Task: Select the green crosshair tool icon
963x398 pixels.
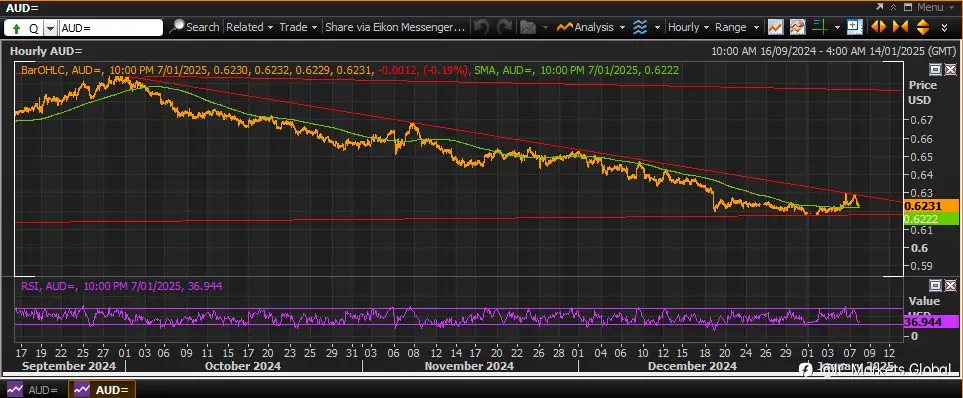Action: [820, 27]
